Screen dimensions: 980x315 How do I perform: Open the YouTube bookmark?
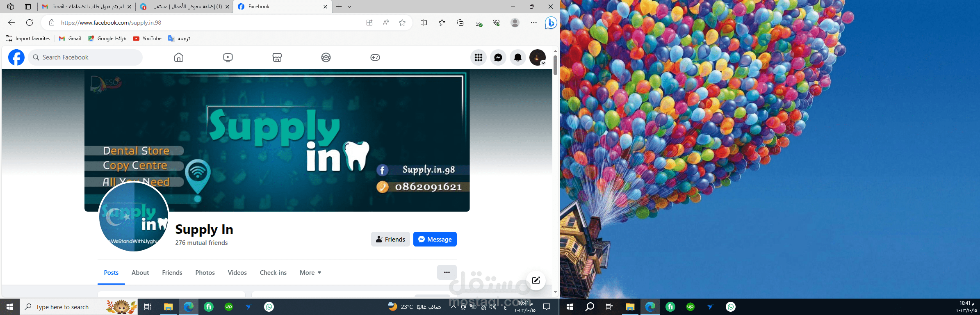[x=147, y=39]
